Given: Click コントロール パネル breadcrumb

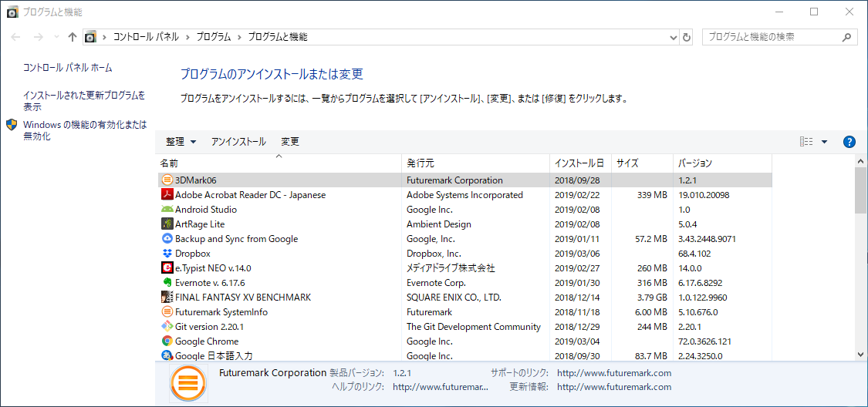Looking at the screenshot, I should tap(146, 37).
